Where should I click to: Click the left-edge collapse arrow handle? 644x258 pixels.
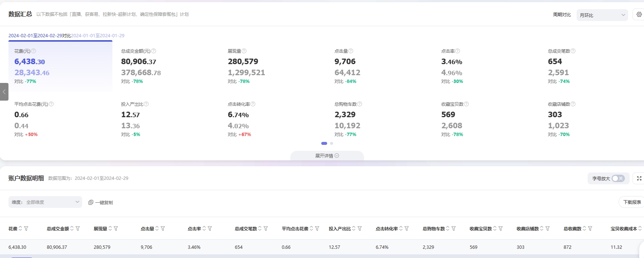click(x=4, y=92)
